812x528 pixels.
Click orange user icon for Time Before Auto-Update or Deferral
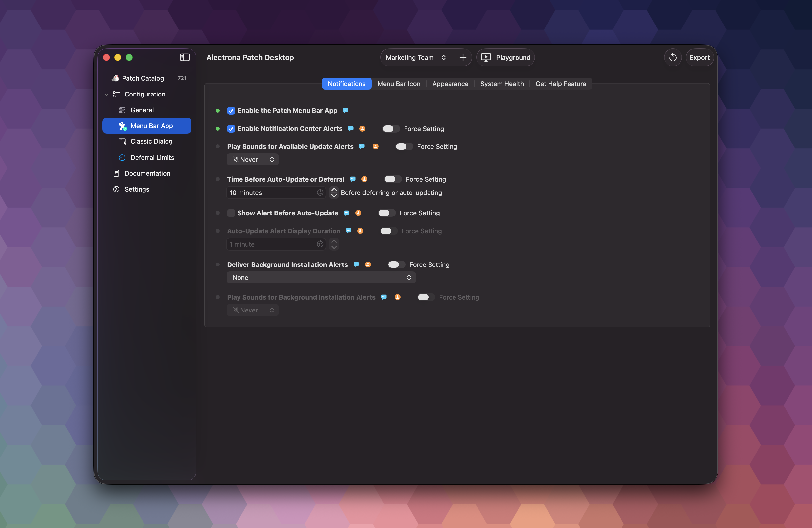coord(364,179)
